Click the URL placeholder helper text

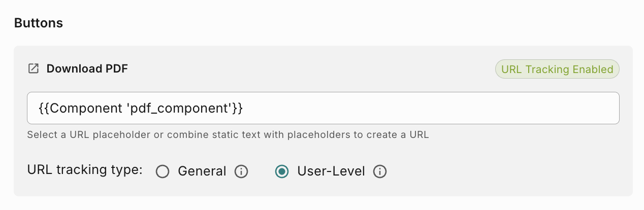(228, 135)
